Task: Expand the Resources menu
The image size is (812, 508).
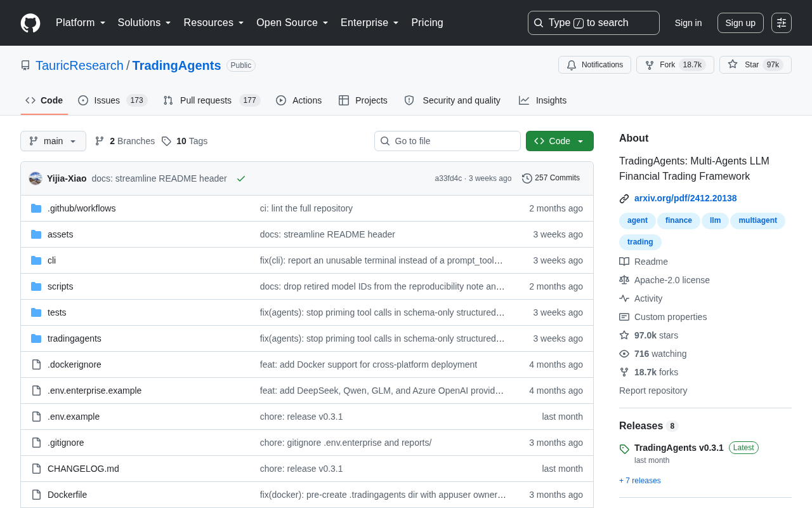Action: pos(214,23)
